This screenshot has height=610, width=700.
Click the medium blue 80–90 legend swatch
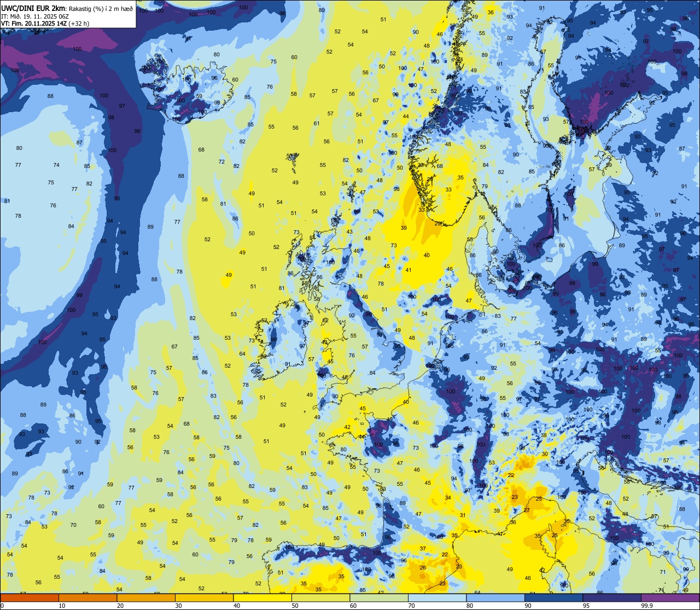click(x=495, y=597)
